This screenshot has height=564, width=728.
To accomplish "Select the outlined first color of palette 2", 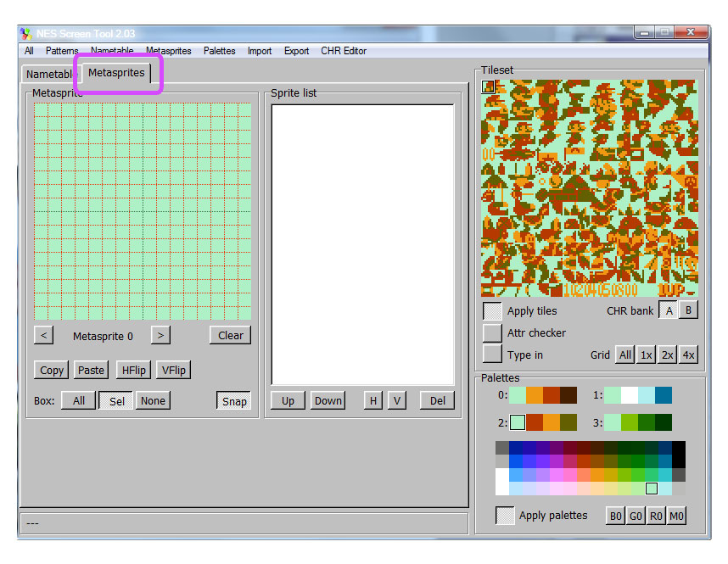I will pyautogui.click(x=518, y=422).
